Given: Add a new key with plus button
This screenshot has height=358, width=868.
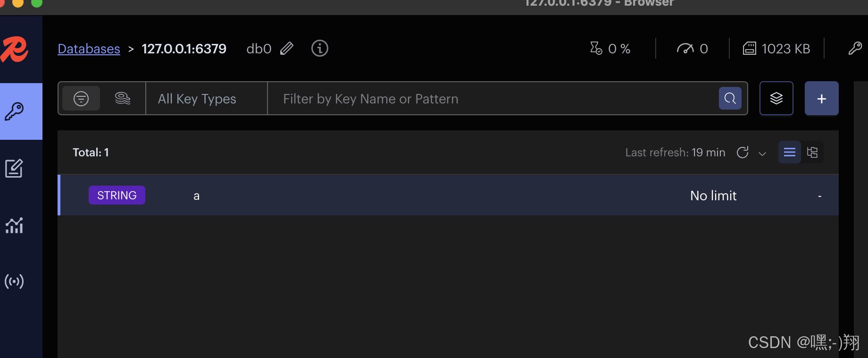Looking at the screenshot, I should pos(822,98).
